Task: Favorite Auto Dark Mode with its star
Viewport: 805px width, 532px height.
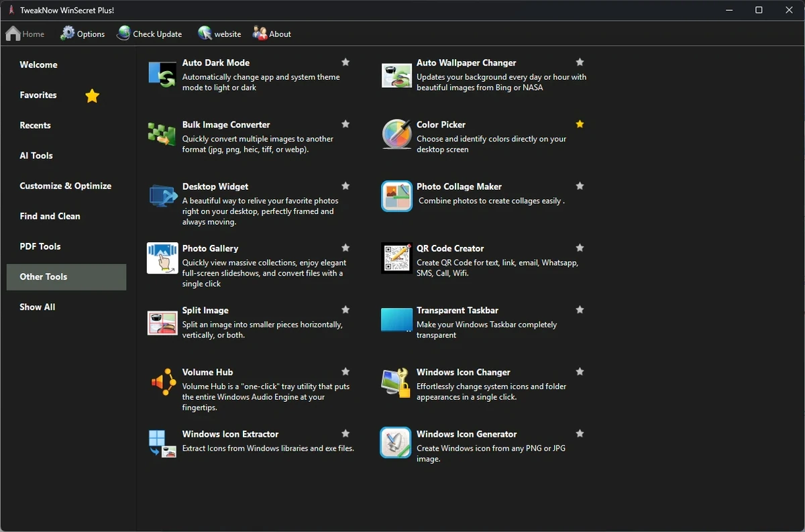Action: 345,62
